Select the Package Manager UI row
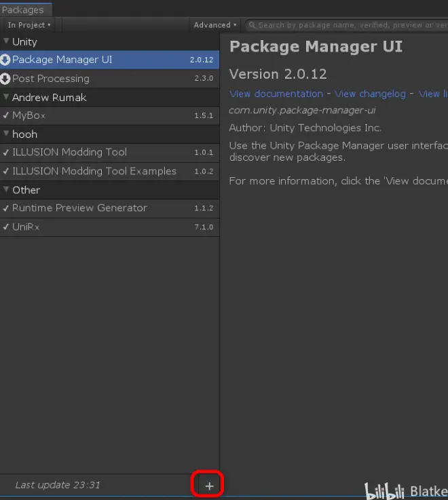The image size is (448, 500). [109, 60]
